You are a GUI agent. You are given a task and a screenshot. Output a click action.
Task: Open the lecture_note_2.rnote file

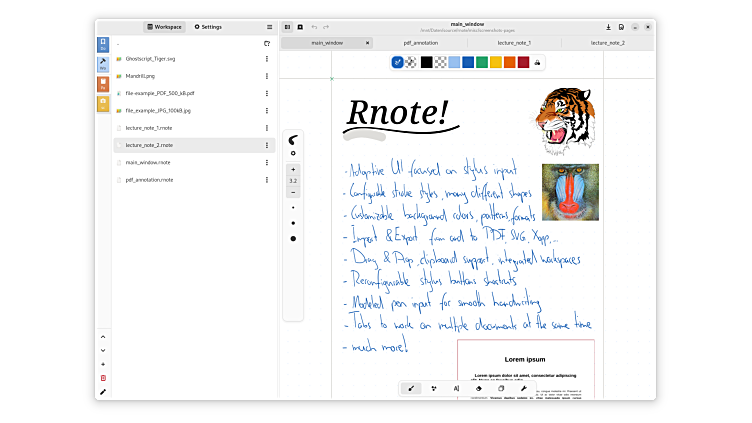(x=194, y=145)
